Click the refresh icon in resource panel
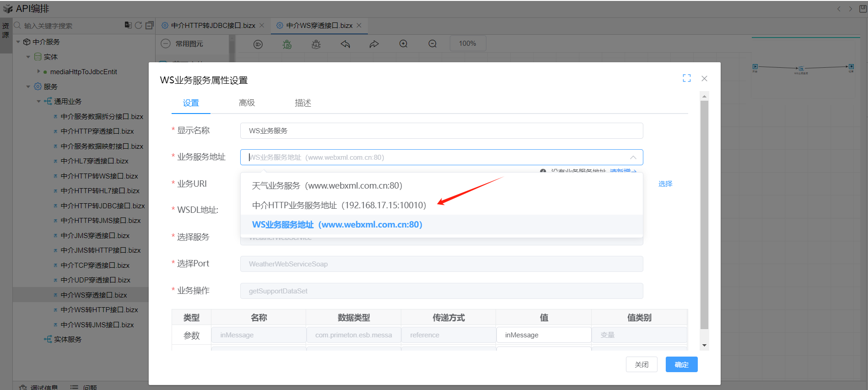 click(x=139, y=25)
